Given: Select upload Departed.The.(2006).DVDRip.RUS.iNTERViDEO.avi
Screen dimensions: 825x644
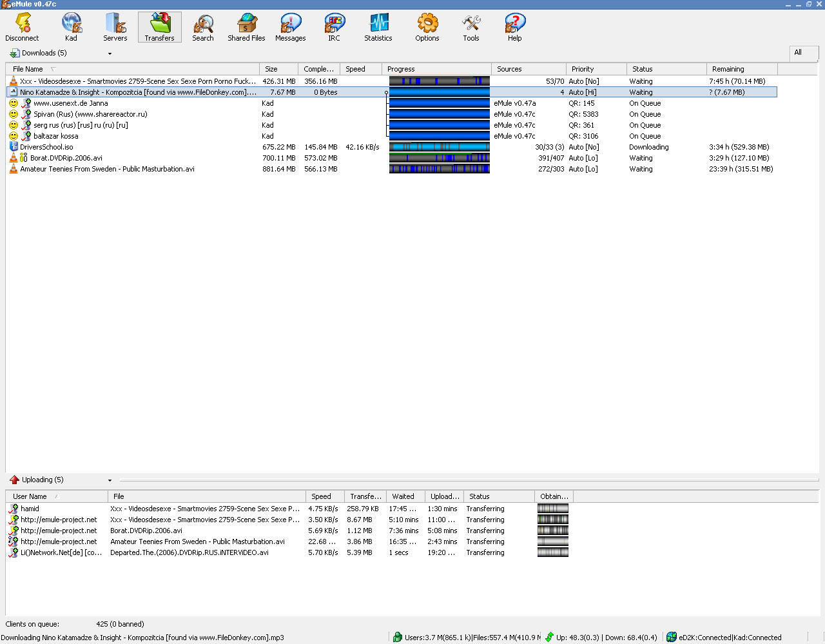Looking at the screenshot, I should (x=290, y=552).
